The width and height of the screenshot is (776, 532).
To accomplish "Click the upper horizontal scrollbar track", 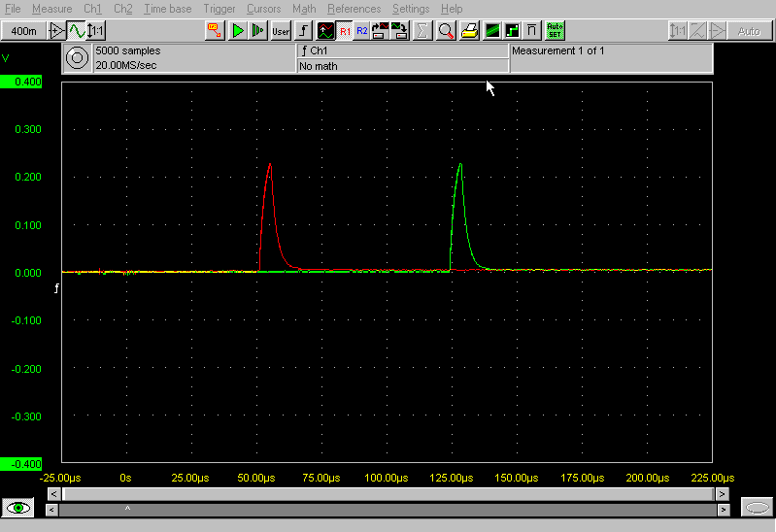I will coord(388,494).
